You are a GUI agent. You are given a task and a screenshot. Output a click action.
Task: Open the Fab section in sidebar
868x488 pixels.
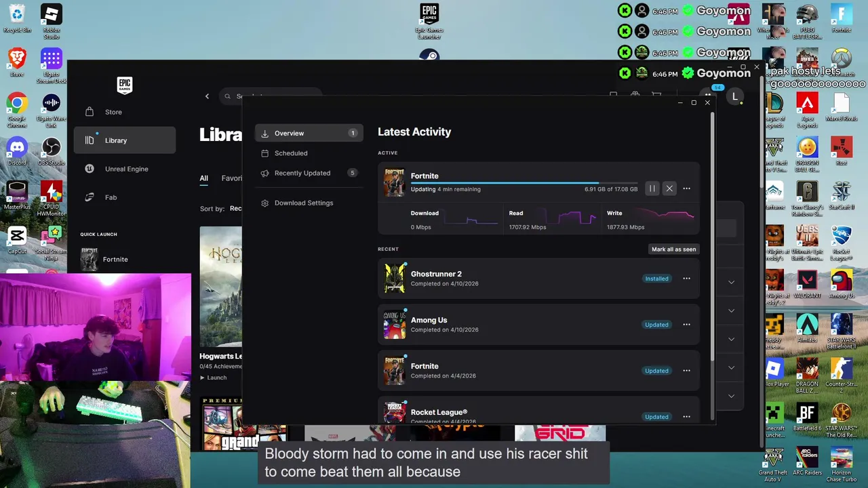coord(125,197)
